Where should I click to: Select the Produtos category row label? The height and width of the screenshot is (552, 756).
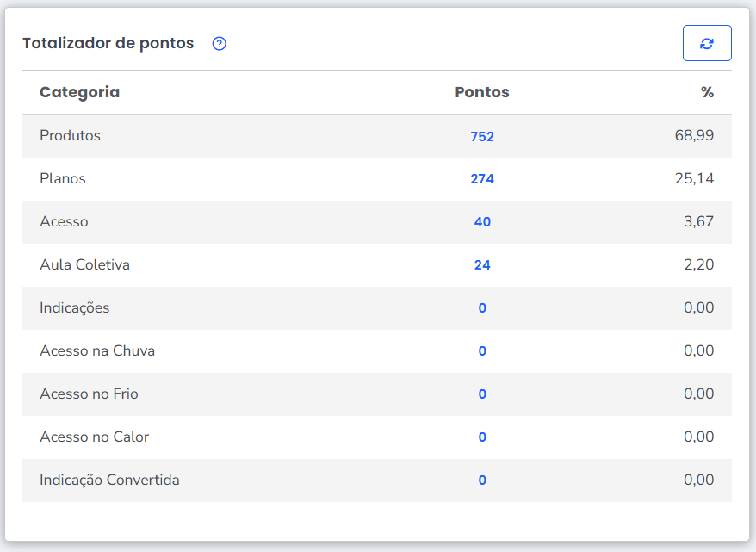point(70,135)
